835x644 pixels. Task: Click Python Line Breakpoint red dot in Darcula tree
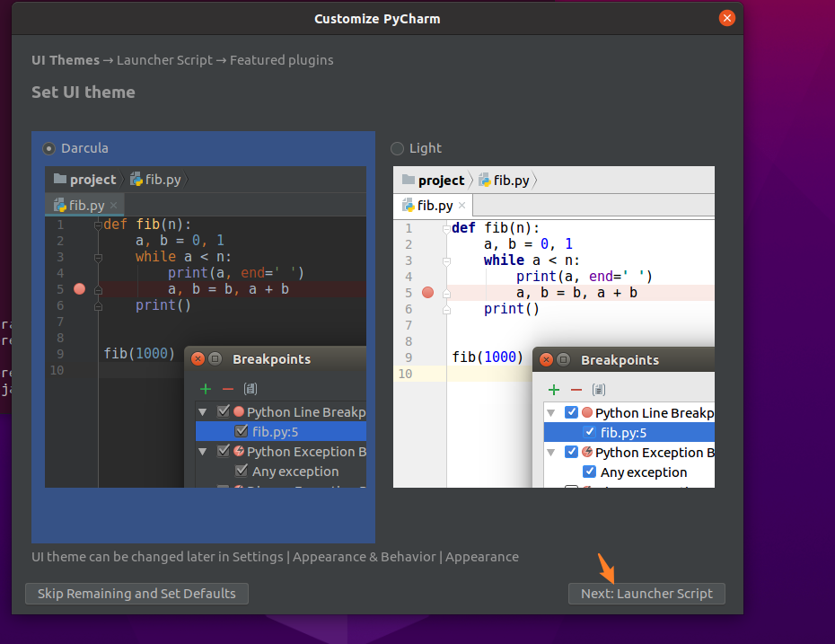coord(239,411)
